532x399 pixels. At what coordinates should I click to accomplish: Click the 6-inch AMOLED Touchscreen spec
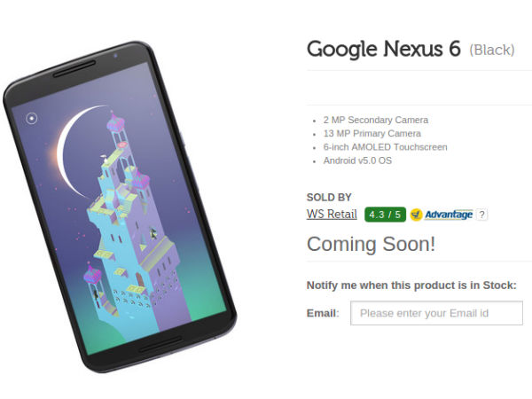tap(385, 147)
